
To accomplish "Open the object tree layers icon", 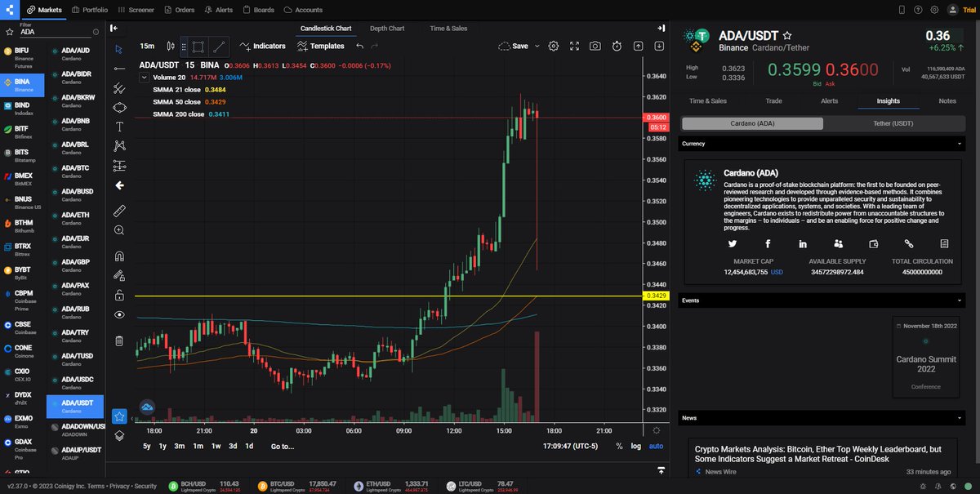I will point(119,436).
